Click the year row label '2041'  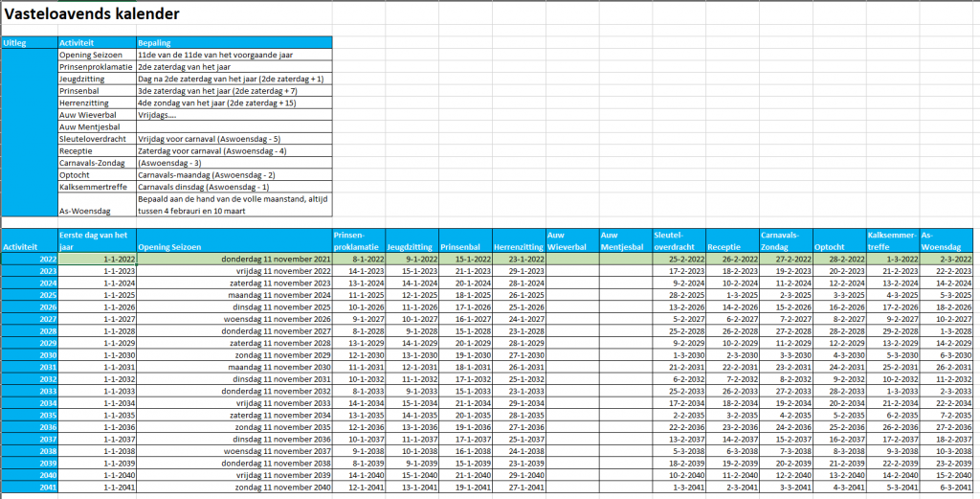[x=30, y=487]
